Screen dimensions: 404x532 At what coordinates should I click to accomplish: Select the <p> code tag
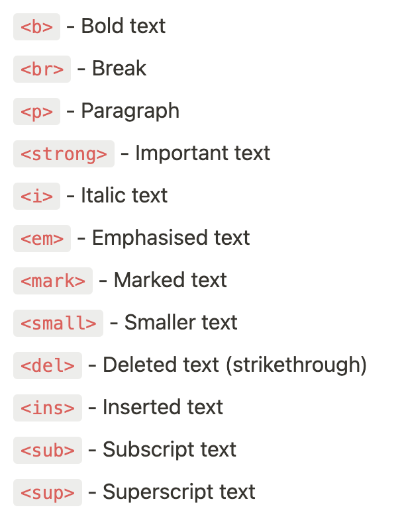36,112
